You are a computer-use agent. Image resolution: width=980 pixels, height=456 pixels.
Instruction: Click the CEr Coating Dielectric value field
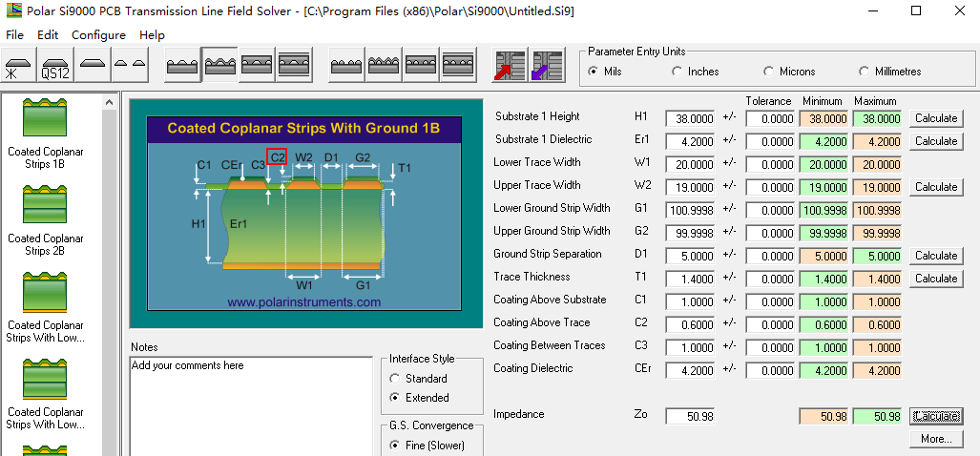691,371
